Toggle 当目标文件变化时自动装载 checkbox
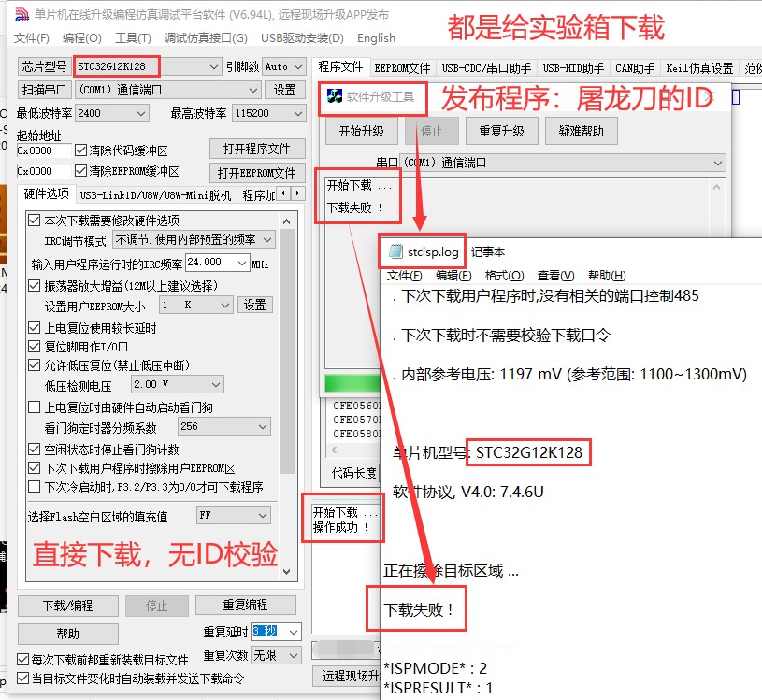Image resolution: width=762 pixels, height=700 pixels. (x=22, y=678)
